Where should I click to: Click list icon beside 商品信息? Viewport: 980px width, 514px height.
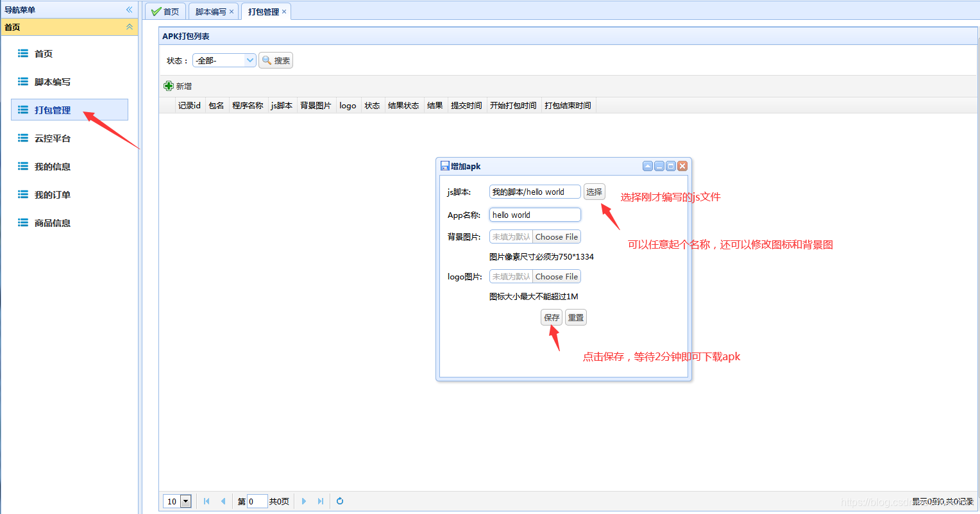point(23,222)
